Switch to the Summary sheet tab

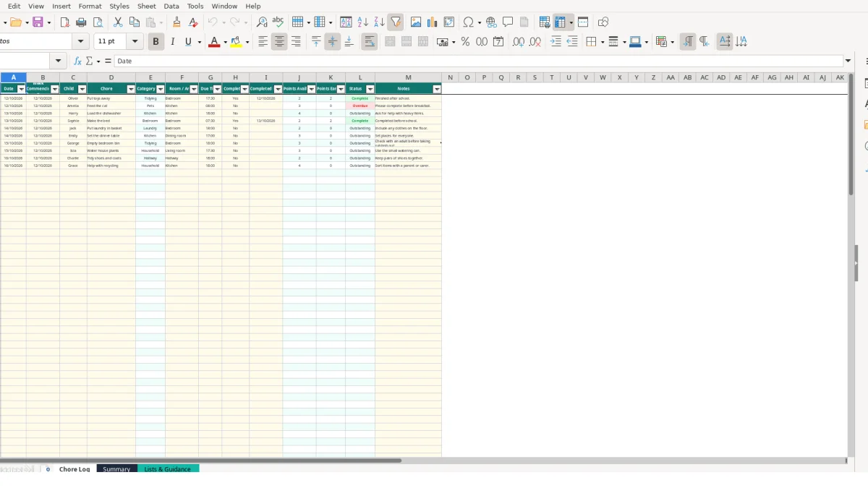coord(116,469)
